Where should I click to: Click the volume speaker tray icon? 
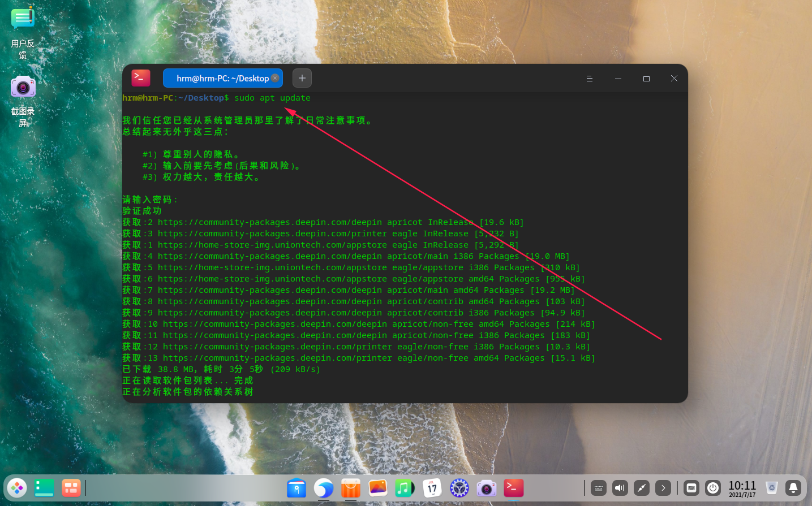pos(620,488)
